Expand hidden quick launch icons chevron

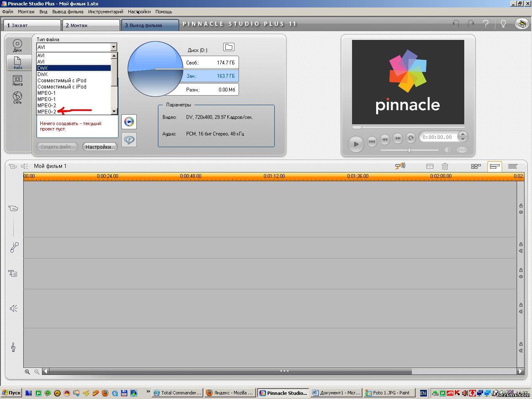pos(148,391)
